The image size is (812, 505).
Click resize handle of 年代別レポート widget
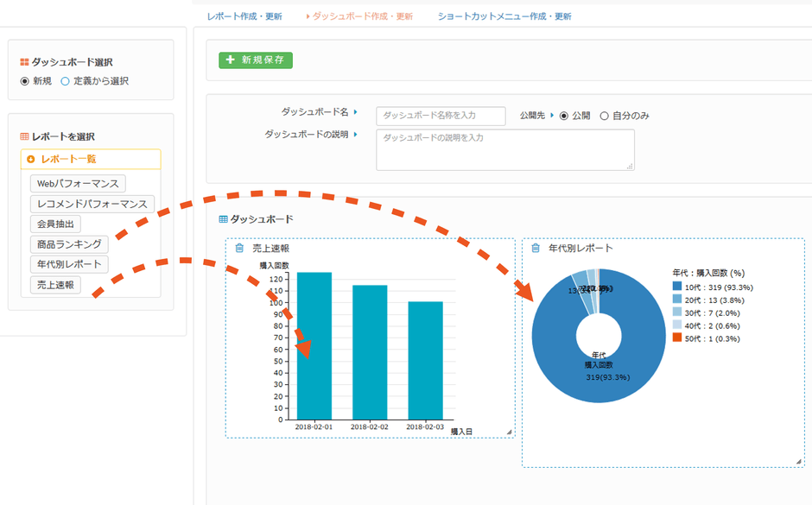coord(798,462)
